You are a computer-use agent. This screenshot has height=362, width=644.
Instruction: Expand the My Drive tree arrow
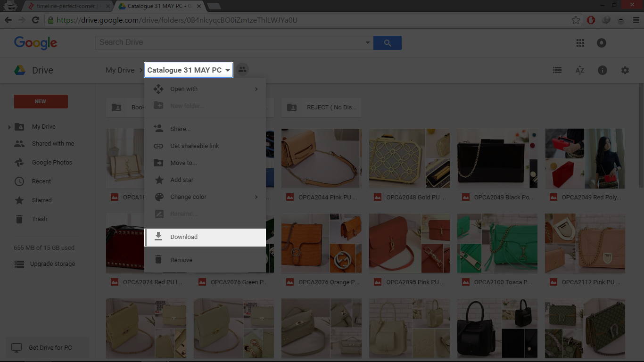pos(9,127)
